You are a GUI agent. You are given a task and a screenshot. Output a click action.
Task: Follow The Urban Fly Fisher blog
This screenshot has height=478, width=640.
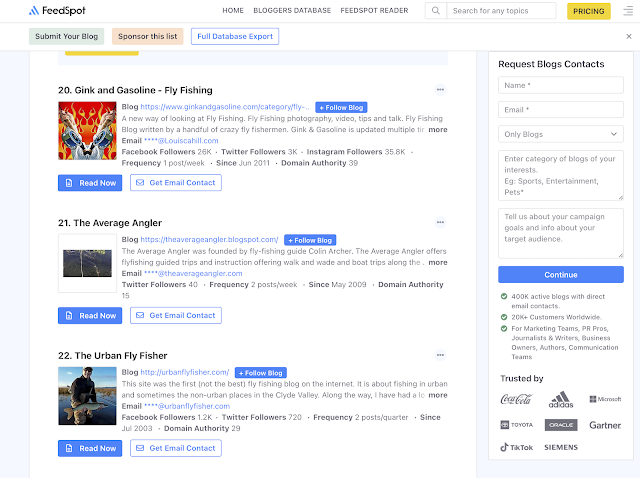tap(261, 373)
